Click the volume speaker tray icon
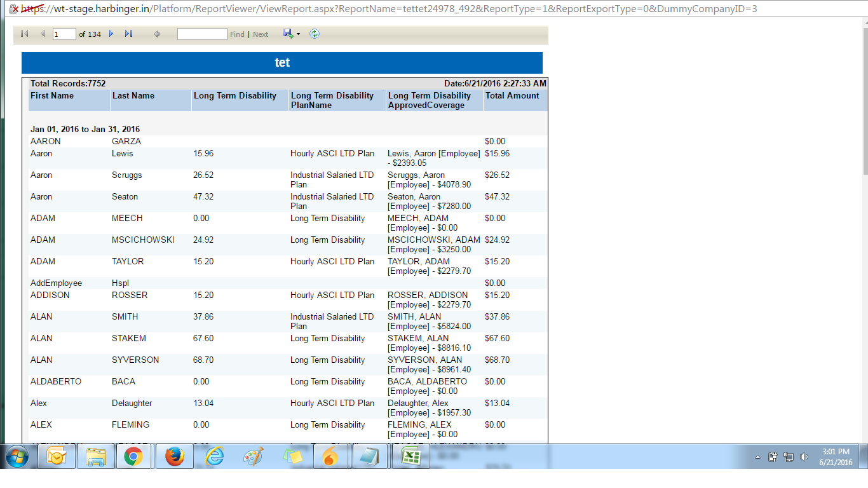Image resolution: width=868 pixels, height=488 pixels. 804,457
